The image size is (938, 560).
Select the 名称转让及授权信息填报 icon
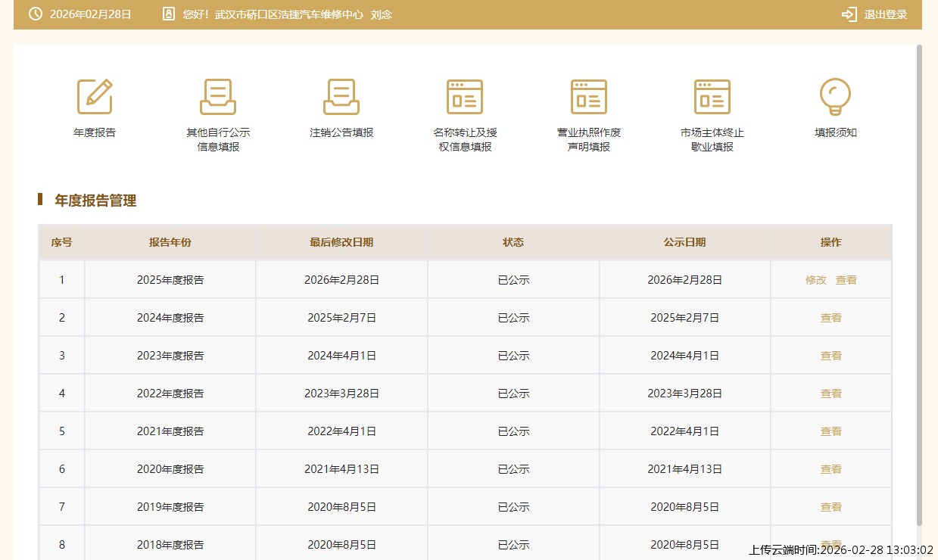[x=465, y=97]
